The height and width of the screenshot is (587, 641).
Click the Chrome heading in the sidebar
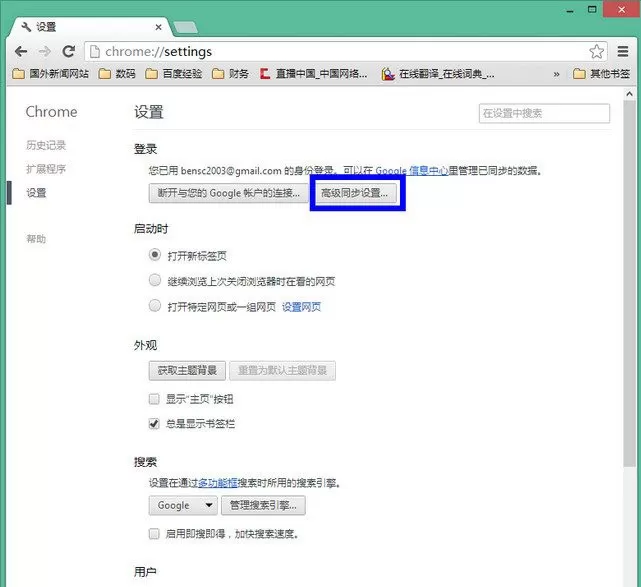click(52, 112)
